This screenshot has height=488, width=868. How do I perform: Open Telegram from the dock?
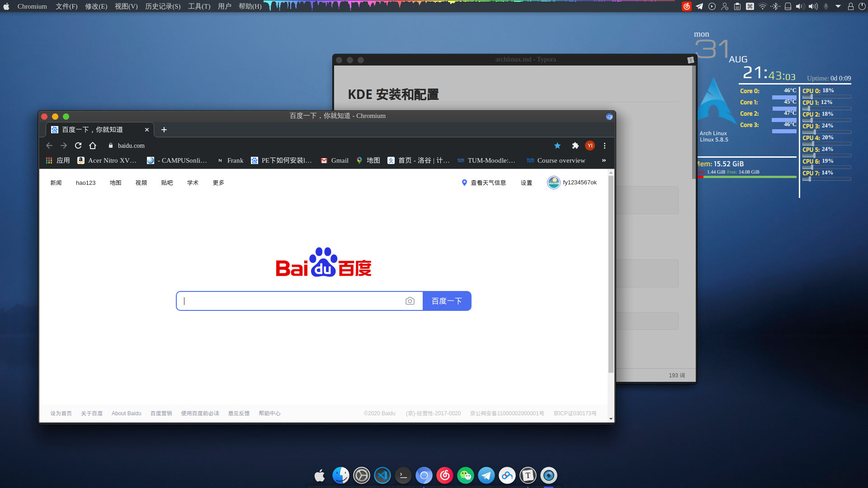(x=486, y=475)
